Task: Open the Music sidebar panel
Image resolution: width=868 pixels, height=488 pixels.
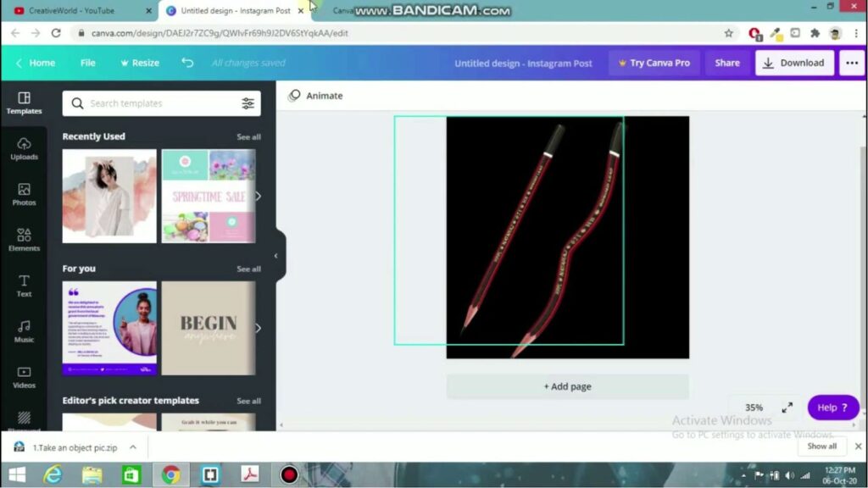Action: (x=24, y=331)
